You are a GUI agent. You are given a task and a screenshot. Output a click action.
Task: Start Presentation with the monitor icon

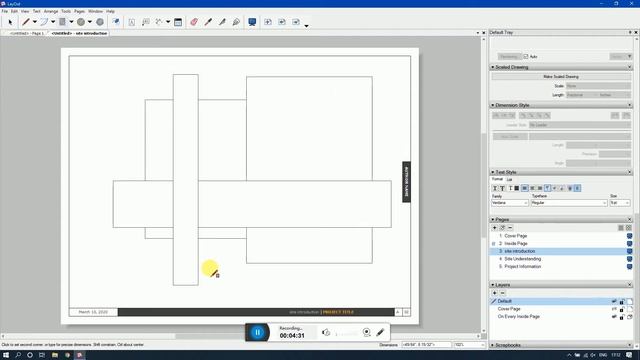252,22
